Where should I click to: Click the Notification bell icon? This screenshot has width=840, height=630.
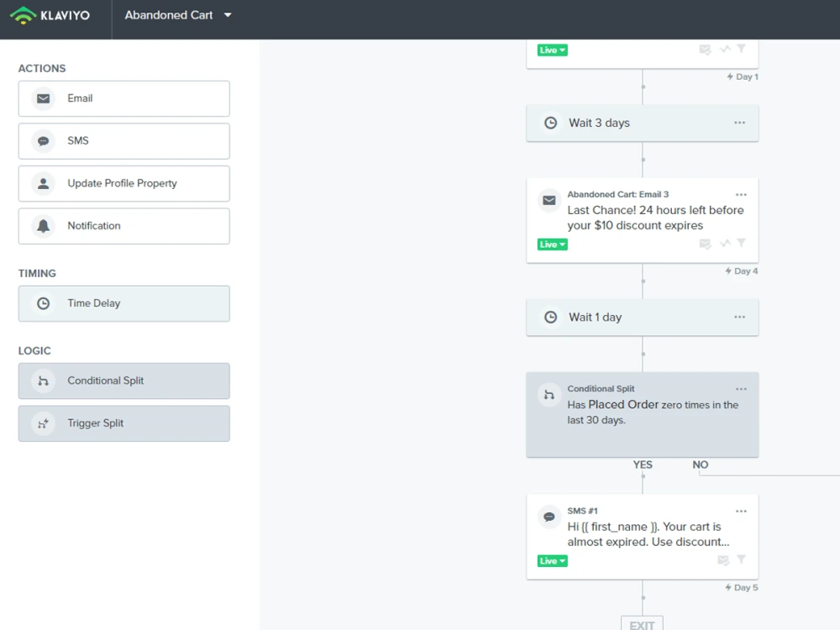coord(43,226)
